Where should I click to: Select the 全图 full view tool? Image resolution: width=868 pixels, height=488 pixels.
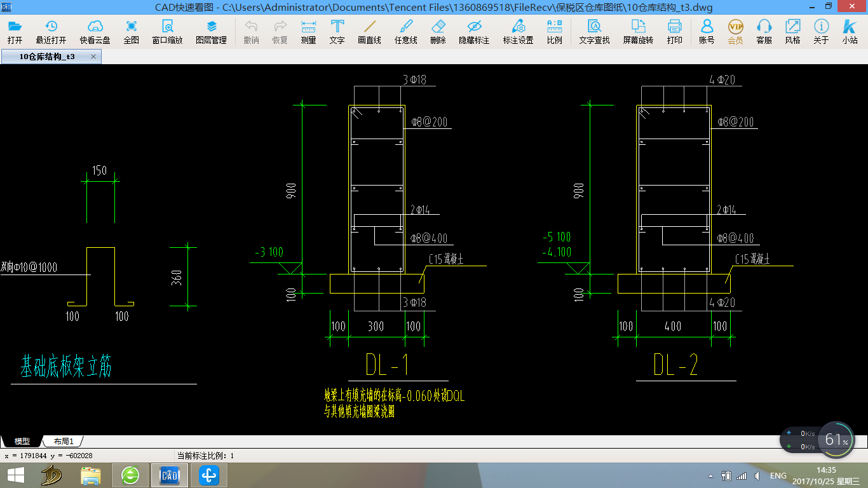pos(132,32)
